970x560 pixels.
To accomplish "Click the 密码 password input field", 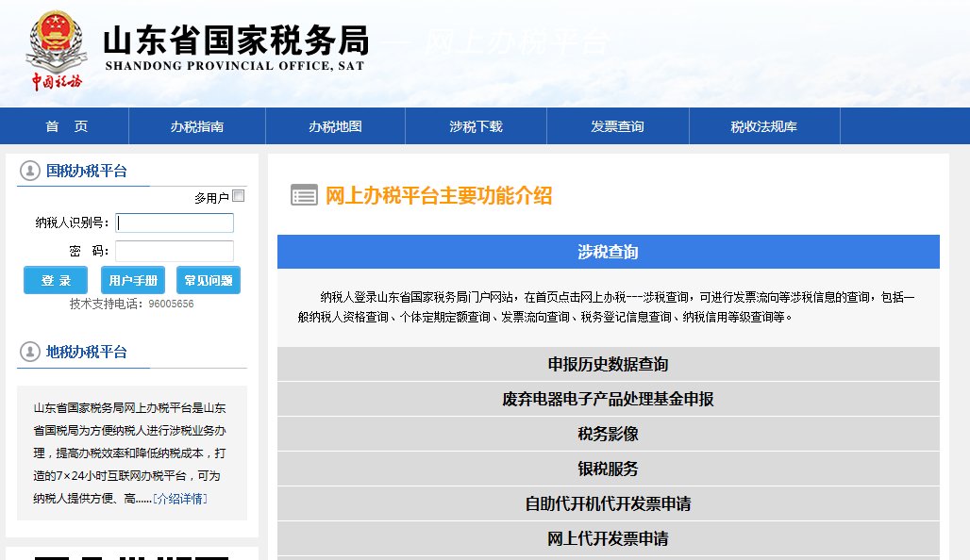I will (x=175, y=251).
